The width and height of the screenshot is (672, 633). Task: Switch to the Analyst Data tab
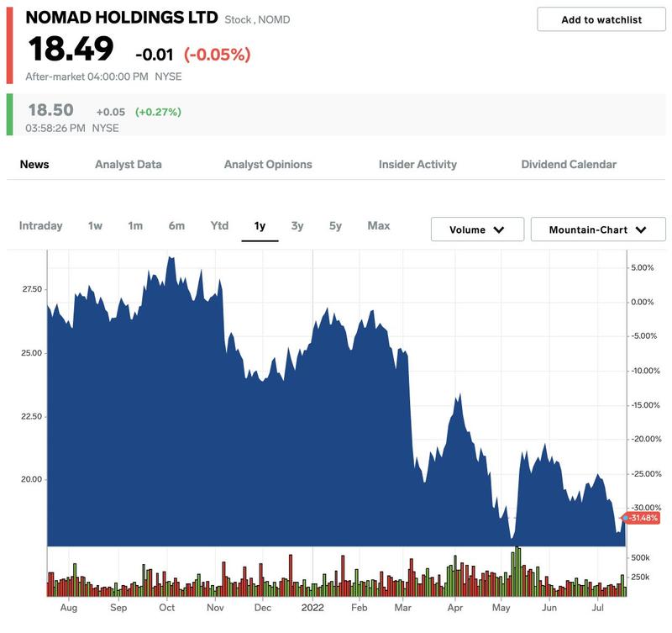coord(129,164)
